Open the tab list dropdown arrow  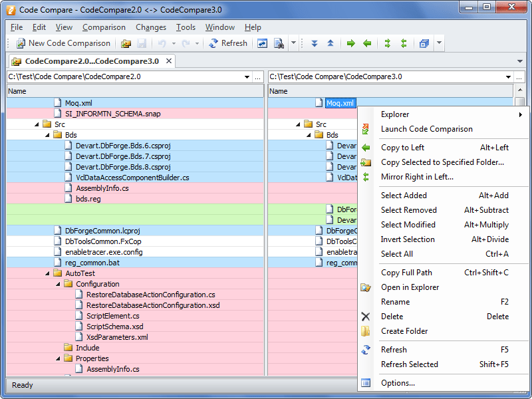tap(520, 61)
